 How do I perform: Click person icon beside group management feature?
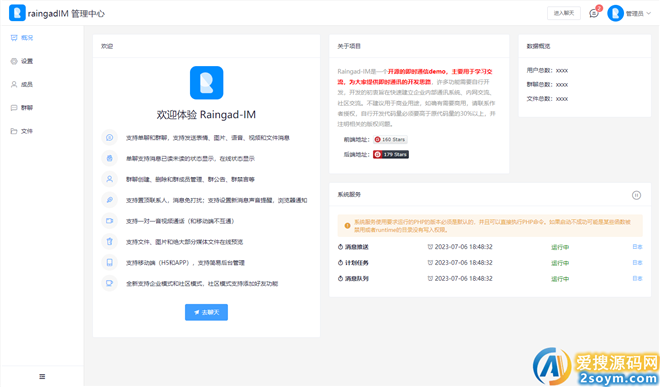pyautogui.click(x=109, y=179)
